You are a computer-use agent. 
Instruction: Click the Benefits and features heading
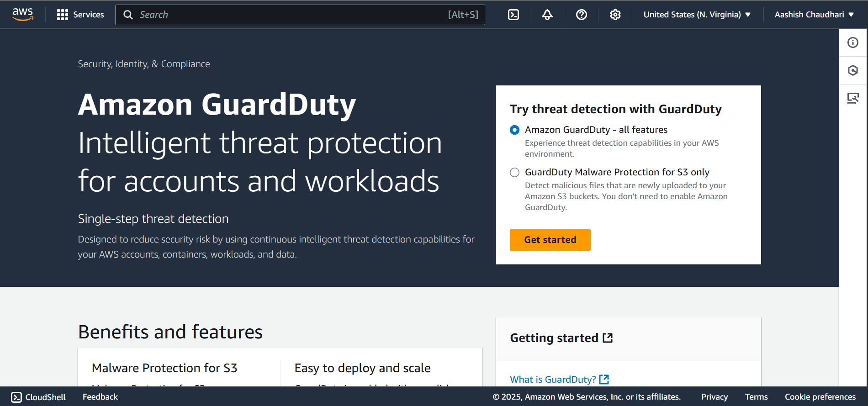pyautogui.click(x=170, y=332)
